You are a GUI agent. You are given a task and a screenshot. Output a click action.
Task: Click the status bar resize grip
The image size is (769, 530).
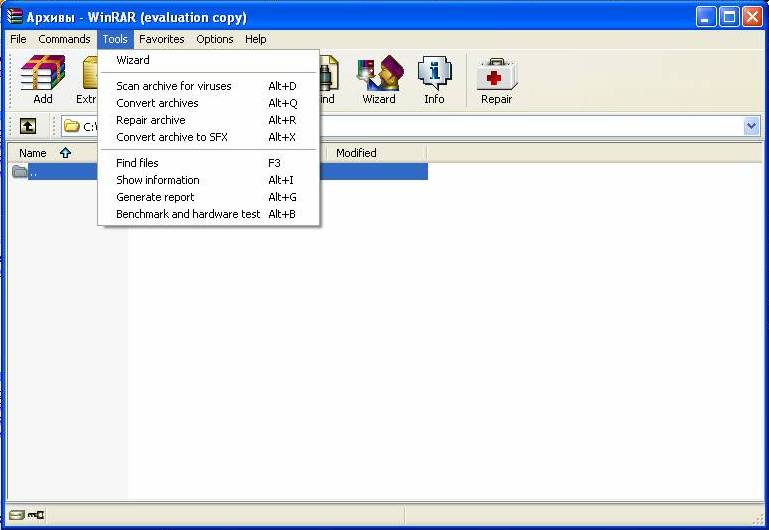pyautogui.click(x=757, y=518)
